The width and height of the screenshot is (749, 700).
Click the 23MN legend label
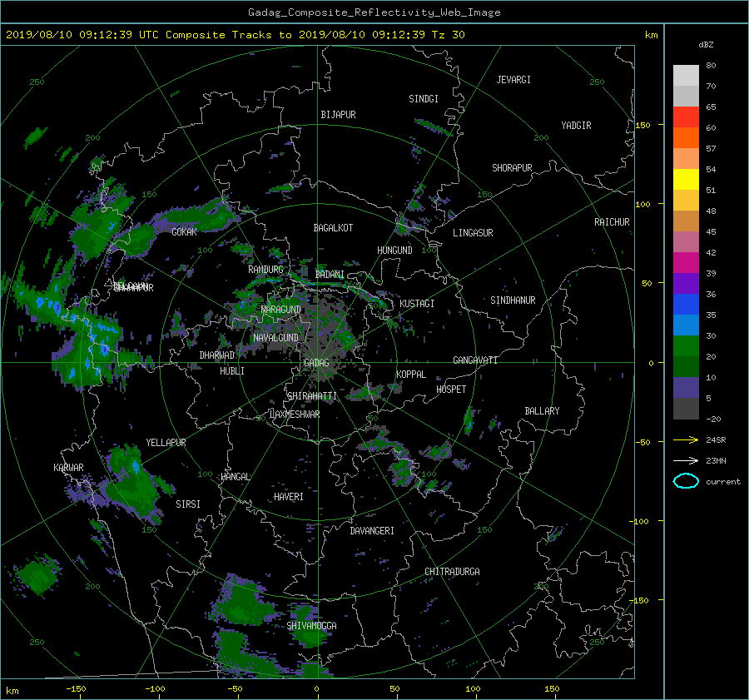click(x=716, y=461)
